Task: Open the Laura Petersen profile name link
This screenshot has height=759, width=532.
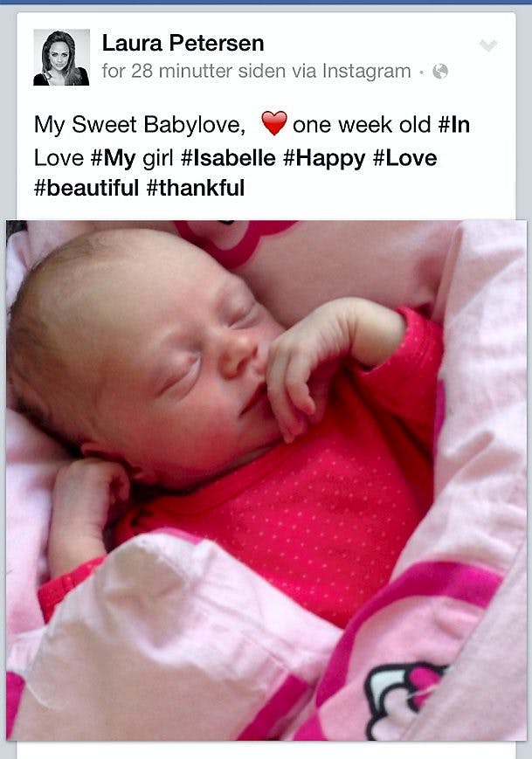Action: pyautogui.click(x=183, y=43)
